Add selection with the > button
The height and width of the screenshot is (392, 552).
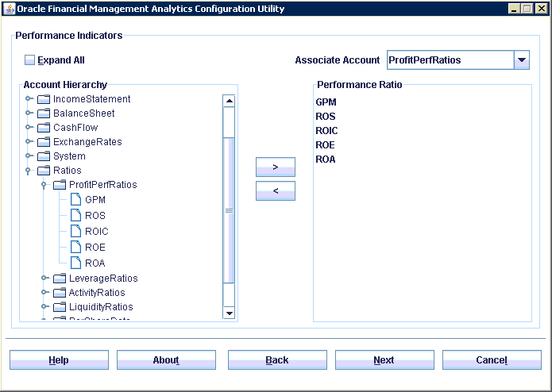pos(276,167)
